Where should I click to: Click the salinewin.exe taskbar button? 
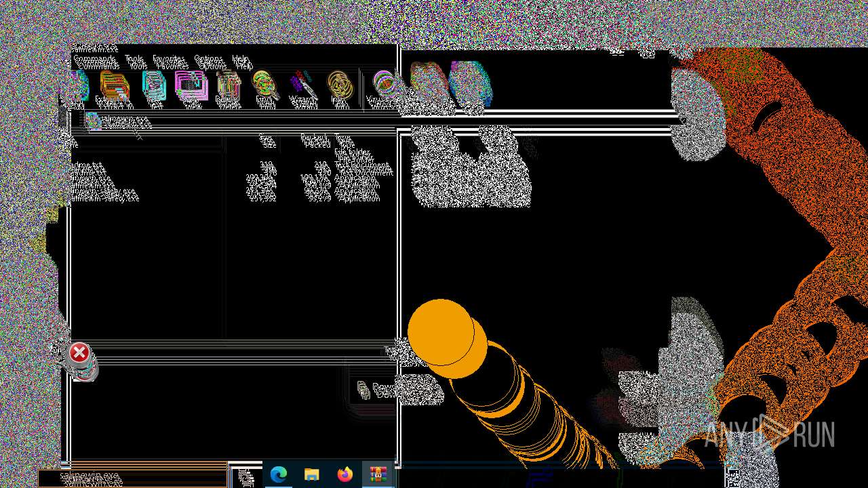click(x=132, y=479)
